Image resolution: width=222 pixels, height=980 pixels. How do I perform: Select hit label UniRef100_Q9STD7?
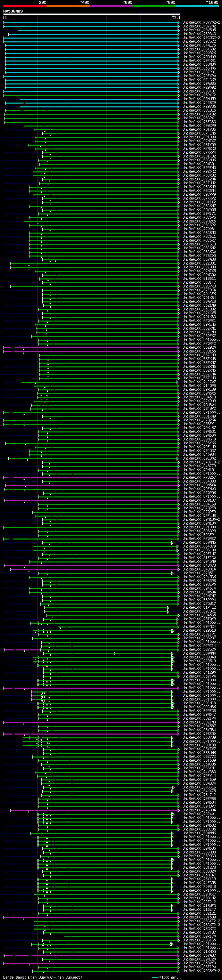(x=199, y=91)
